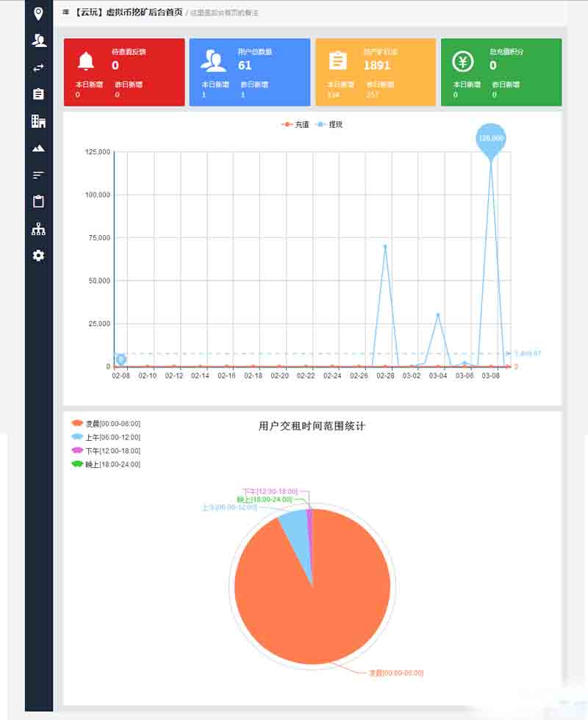Open the users sidebar icon
The width and height of the screenshot is (588, 720).
tap(38, 40)
